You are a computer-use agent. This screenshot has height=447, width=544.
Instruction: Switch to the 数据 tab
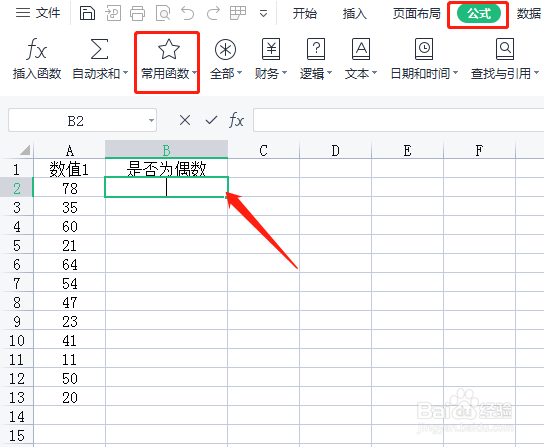(x=529, y=13)
